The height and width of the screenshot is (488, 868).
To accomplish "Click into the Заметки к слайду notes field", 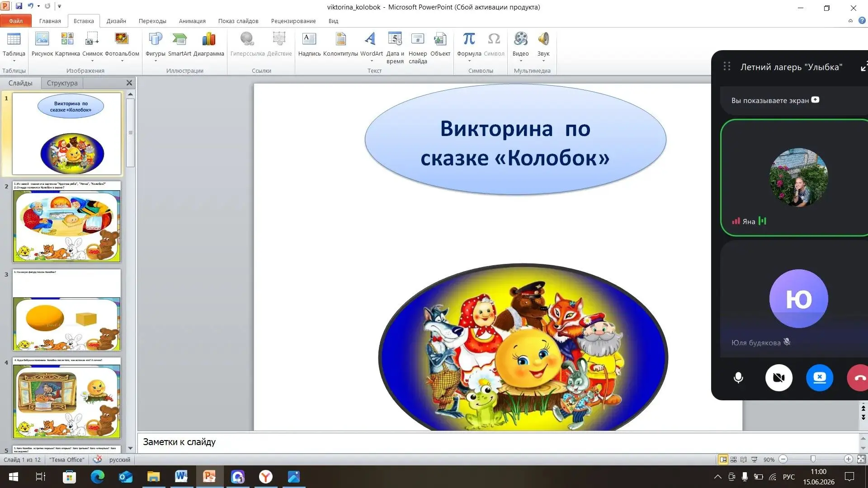I will (x=497, y=442).
